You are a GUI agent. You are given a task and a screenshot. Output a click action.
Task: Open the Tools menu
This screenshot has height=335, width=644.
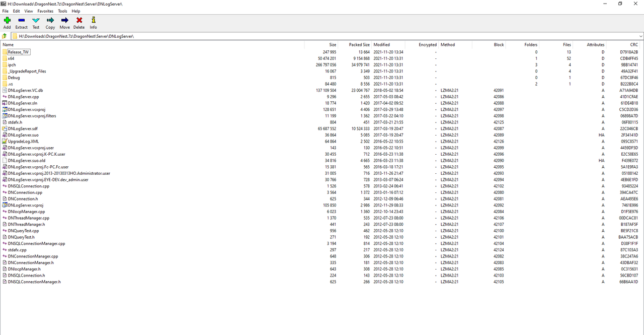62,11
